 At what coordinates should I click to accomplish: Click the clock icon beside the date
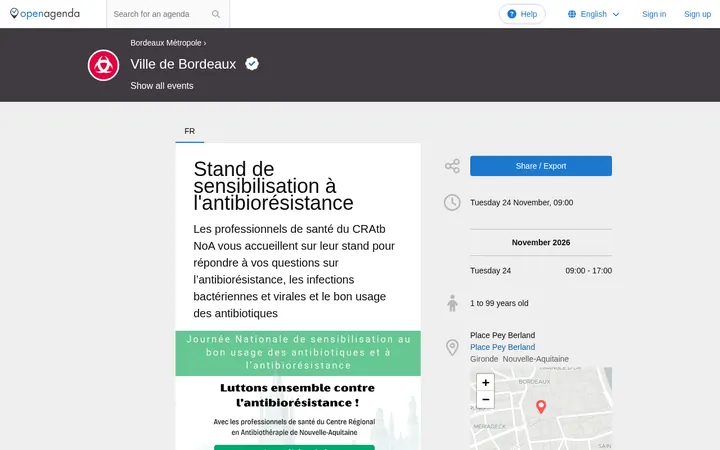point(452,202)
